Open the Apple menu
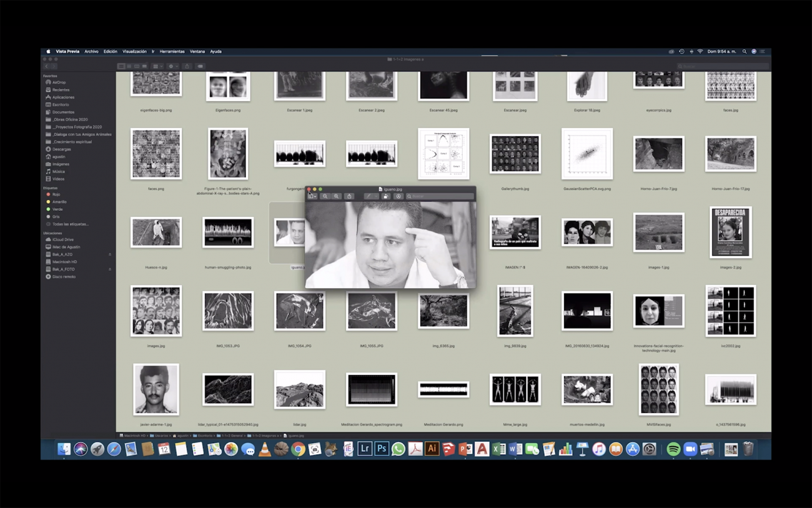 [x=48, y=52]
